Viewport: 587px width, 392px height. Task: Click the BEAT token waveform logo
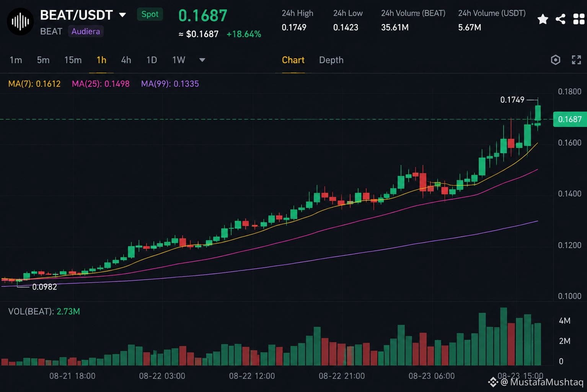[20, 21]
